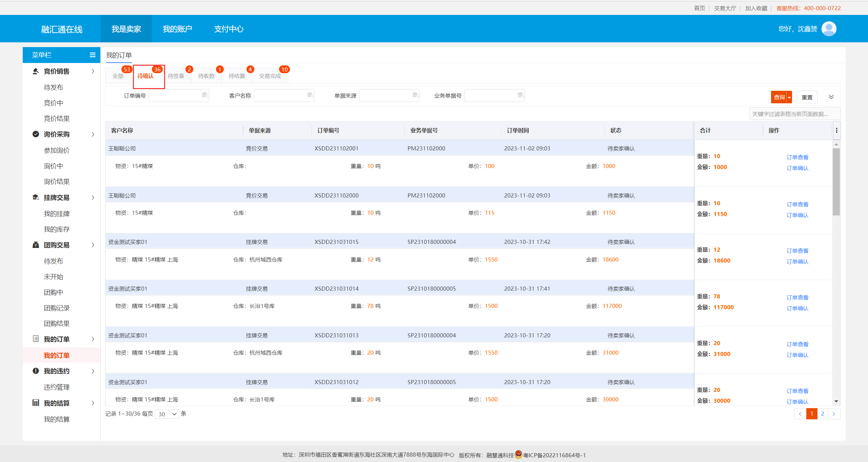Collapse the 菜单栏 hamburger icon
868x462 pixels.
click(92, 55)
